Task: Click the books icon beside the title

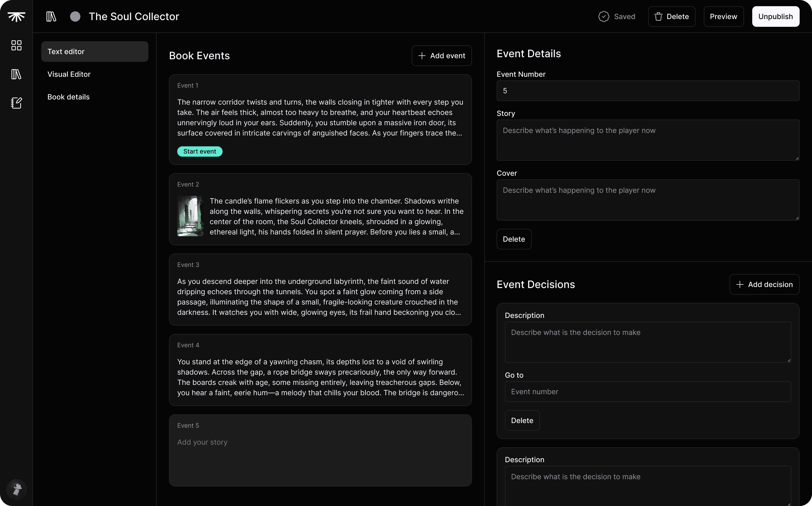Action: pos(51,16)
